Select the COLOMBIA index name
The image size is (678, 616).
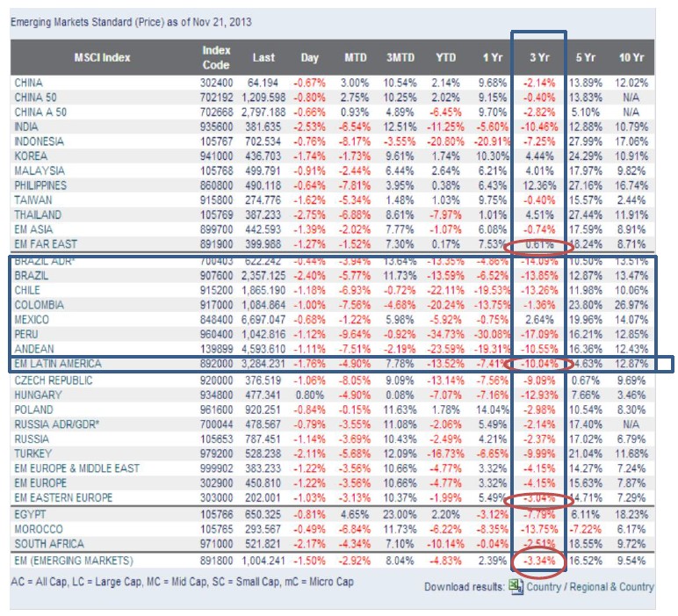tap(40, 305)
